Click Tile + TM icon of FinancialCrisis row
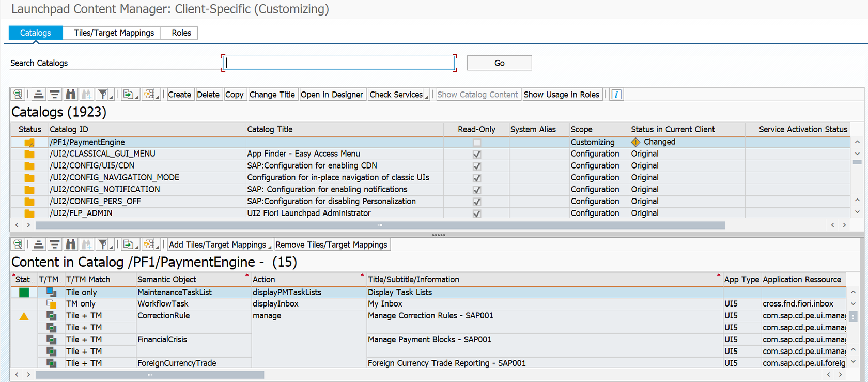 tap(51, 340)
